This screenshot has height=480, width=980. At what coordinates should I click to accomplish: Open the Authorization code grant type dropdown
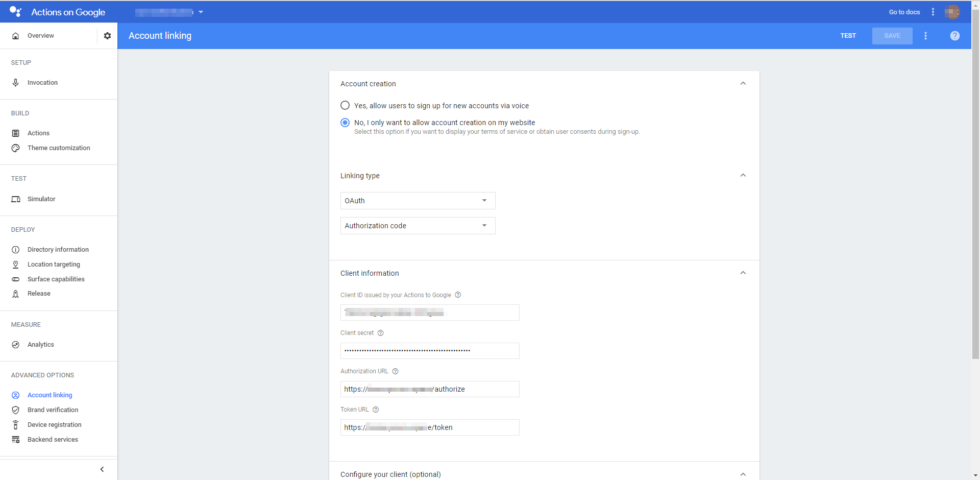point(418,226)
